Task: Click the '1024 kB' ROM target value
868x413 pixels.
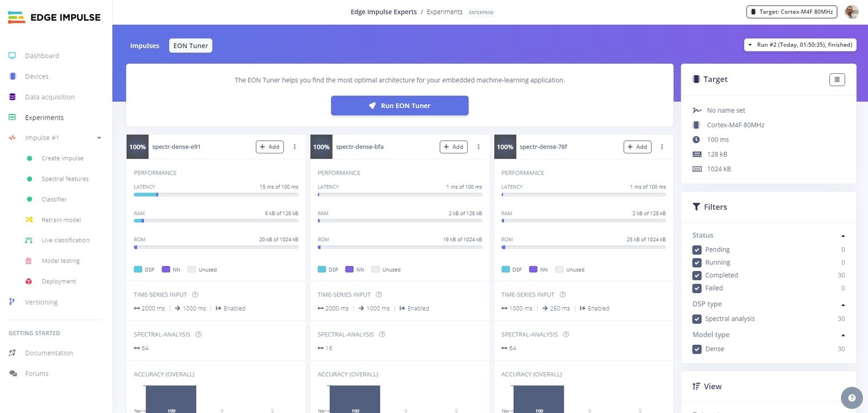Action: point(719,169)
